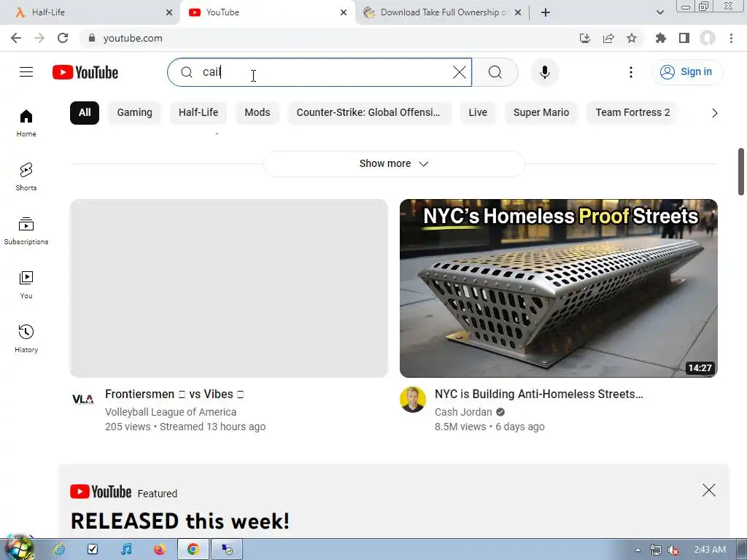Click the magnifier search submit button
Screen dimensions: 747x560
[x=495, y=72]
